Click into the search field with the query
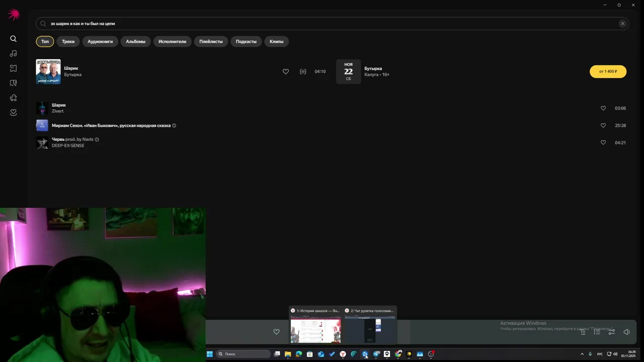The width and height of the screenshot is (644, 362). (332, 24)
